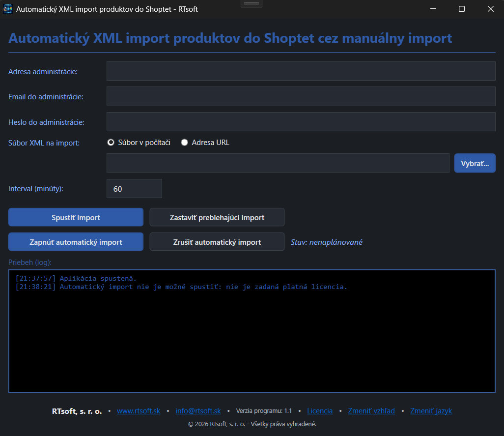
Task: Enable scheduling via Zapnúť automatický import
Action: click(x=76, y=242)
